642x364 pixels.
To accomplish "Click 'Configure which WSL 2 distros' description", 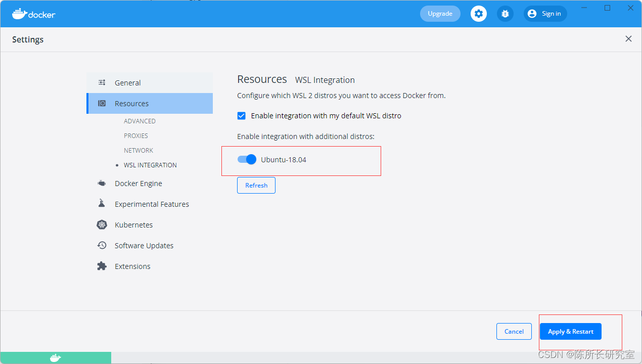I will (x=341, y=96).
